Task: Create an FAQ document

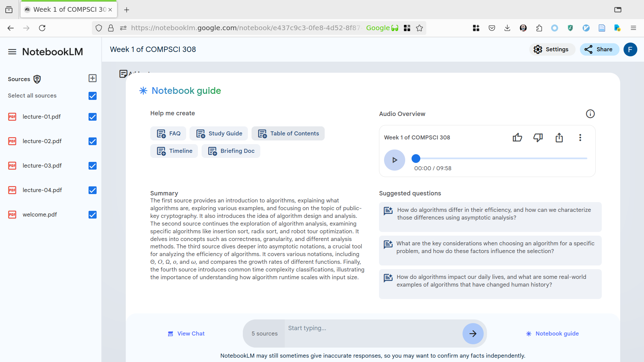Action: (168, 133)
